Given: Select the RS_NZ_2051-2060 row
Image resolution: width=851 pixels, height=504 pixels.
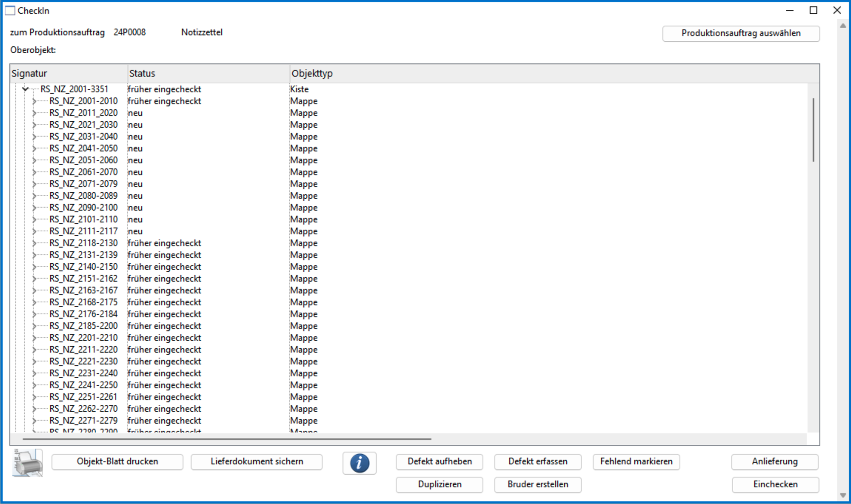Looking at the screenshot, I should (83, 160).
